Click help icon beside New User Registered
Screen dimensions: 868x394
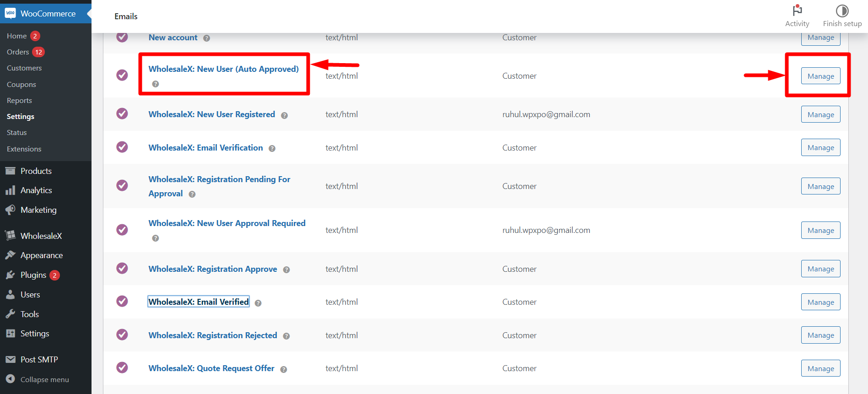[284, 115]
